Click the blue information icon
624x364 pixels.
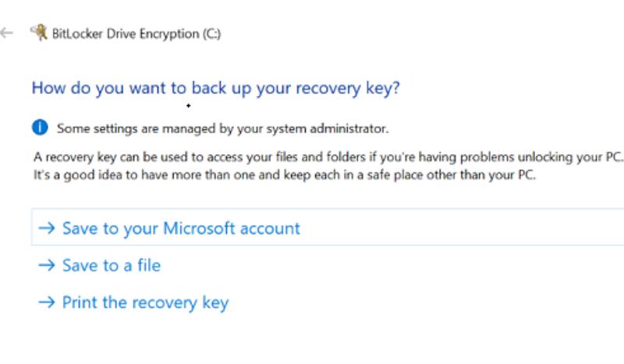point(40,128)
